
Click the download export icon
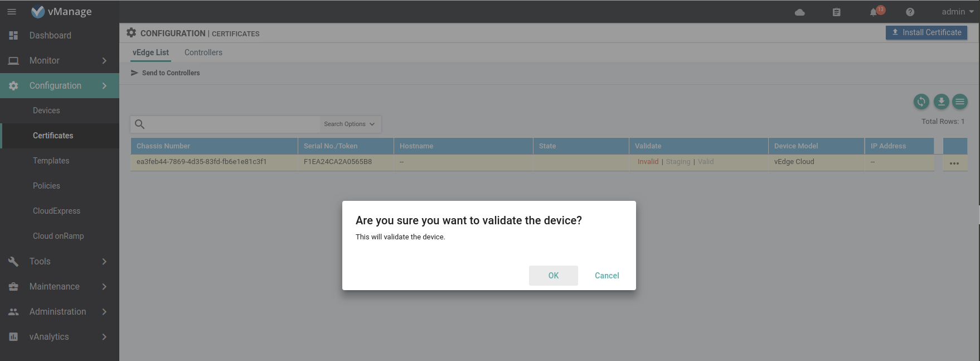tap(941, 102)
